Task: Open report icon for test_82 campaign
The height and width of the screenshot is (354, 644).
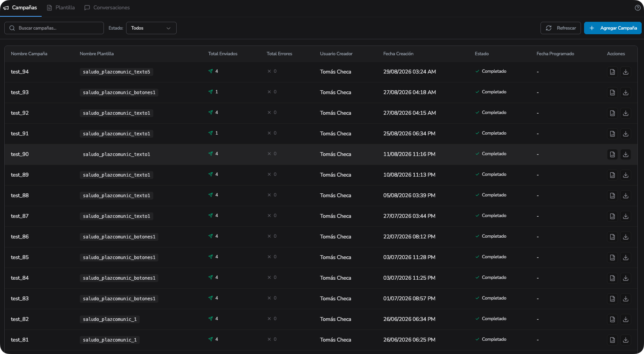Action: 612,319
